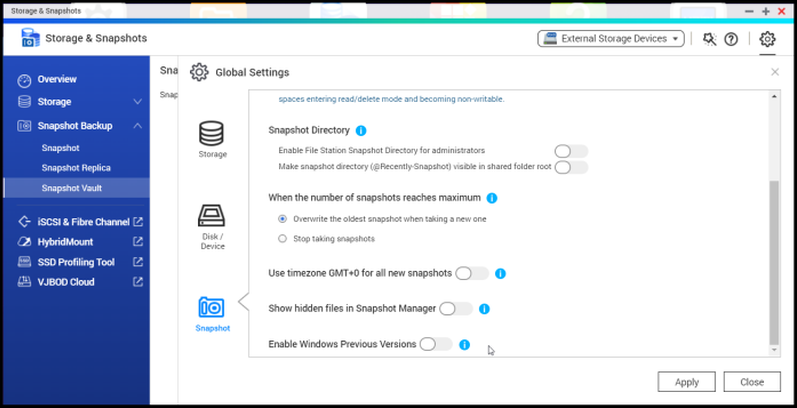Click the Apply button
Screen dimensions: 797x408
[x=687, y=382]
